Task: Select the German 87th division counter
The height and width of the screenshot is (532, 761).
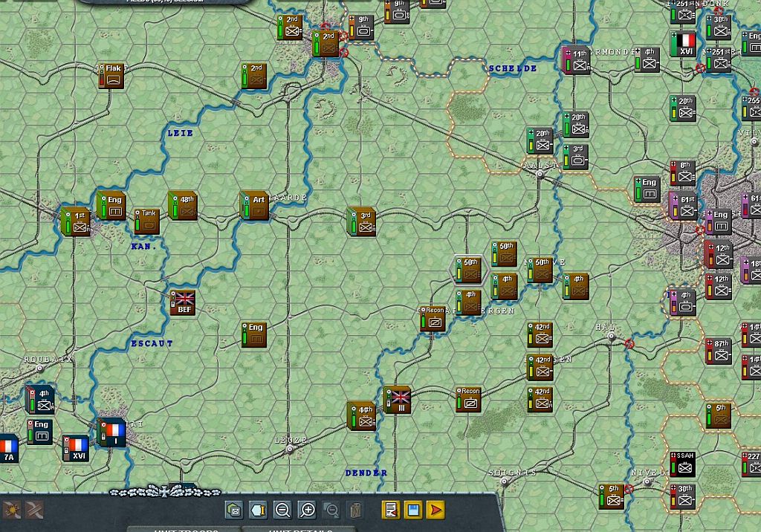Action: point(719,351)
